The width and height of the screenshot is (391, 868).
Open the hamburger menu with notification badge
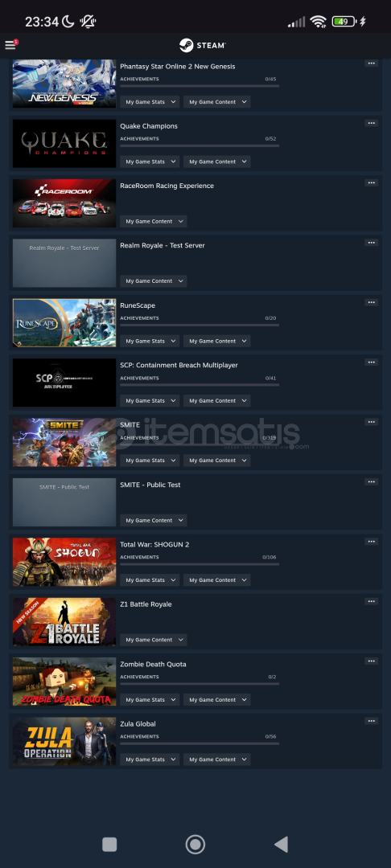(10, 45)
